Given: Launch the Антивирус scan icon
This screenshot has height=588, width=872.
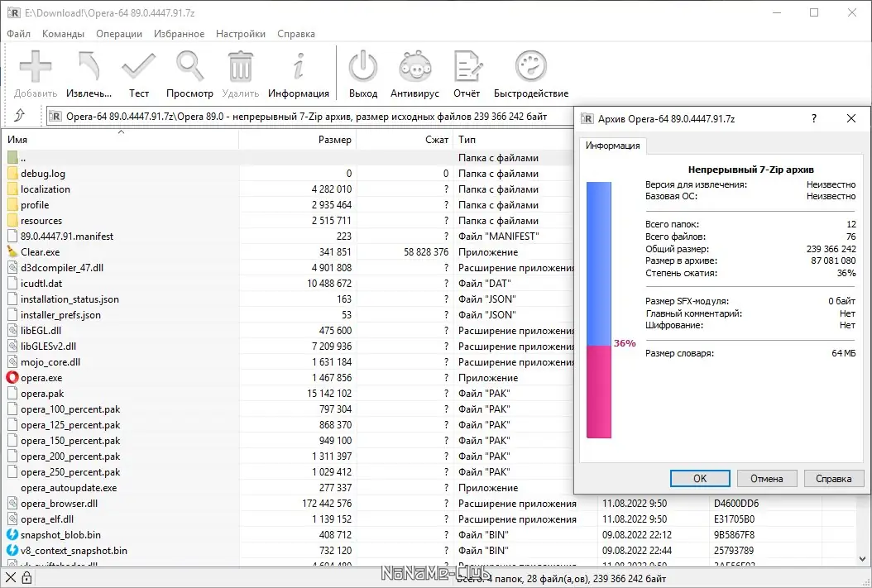Looking at the screenshot, I should coord(414,67).
